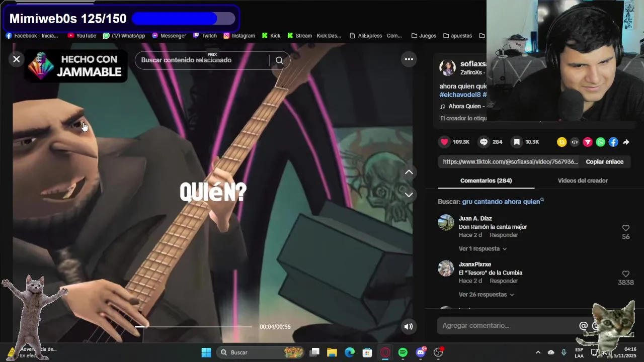This screenshot has width=644, height=362.
Task: Launch Microsoft Edge from taskbar
Action: 350,352
